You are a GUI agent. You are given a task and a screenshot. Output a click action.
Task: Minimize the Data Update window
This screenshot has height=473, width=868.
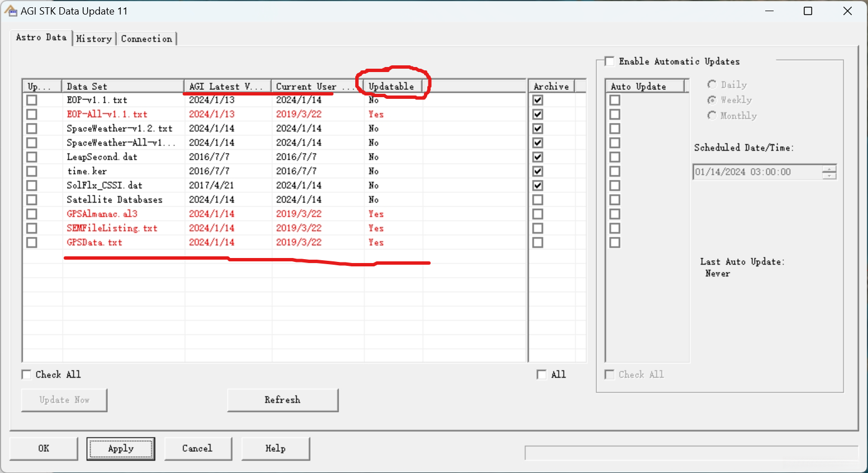click(769, 11)
